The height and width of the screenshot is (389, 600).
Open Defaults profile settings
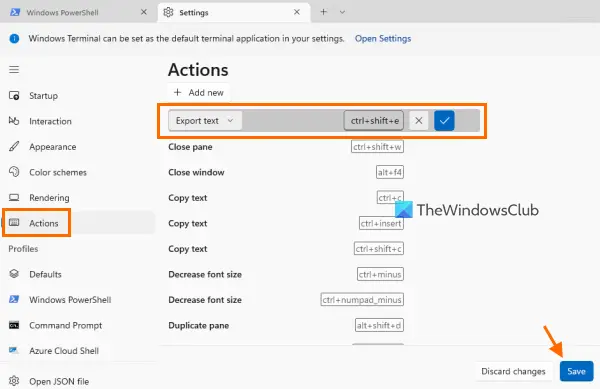pos(78,274)
